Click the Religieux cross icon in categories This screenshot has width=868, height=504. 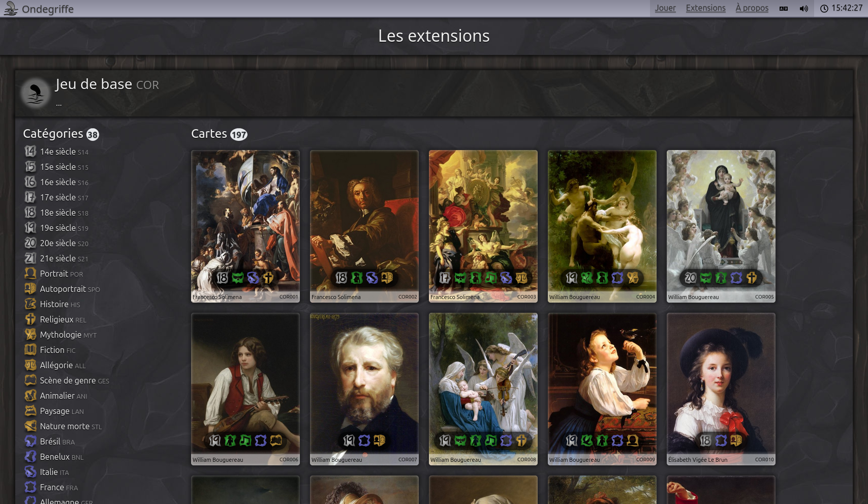pos(30,319)
